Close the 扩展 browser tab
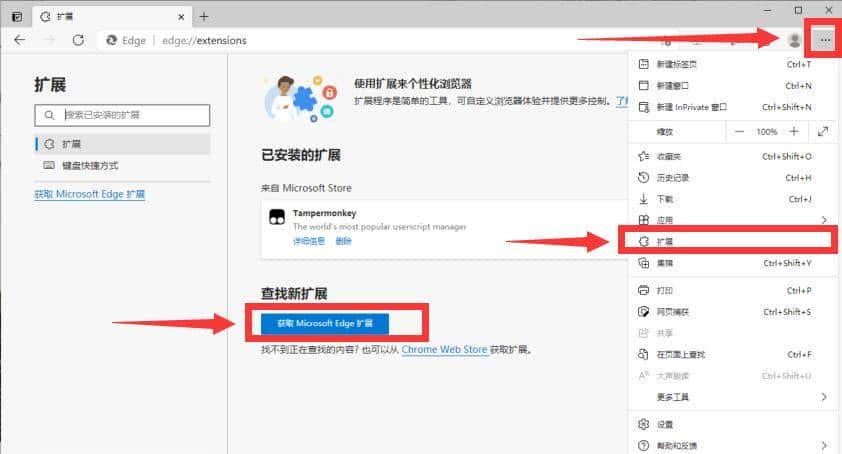842x454 pixels. [181, 17]
